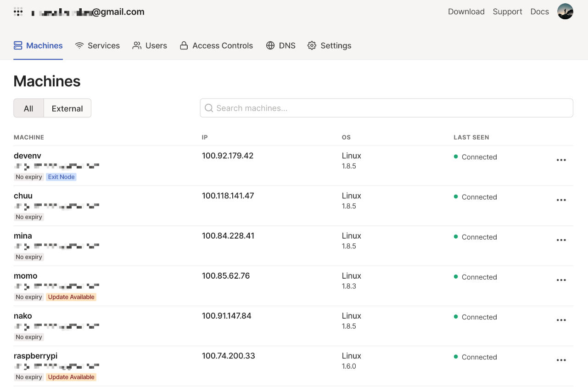Open the options menu for raspberrypi
This screenshot has height=387, width=588.
[561, 360]
